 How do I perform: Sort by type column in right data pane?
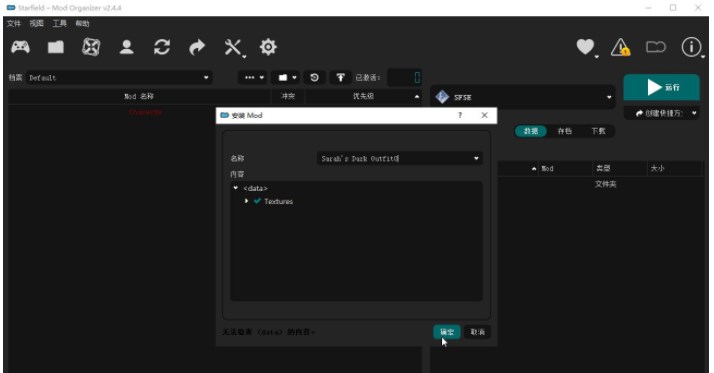(619, 169)
